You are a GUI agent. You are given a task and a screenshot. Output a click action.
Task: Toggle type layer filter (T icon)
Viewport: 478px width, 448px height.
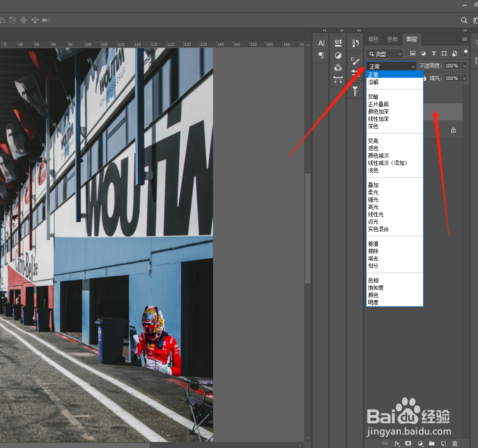[434, 53]
